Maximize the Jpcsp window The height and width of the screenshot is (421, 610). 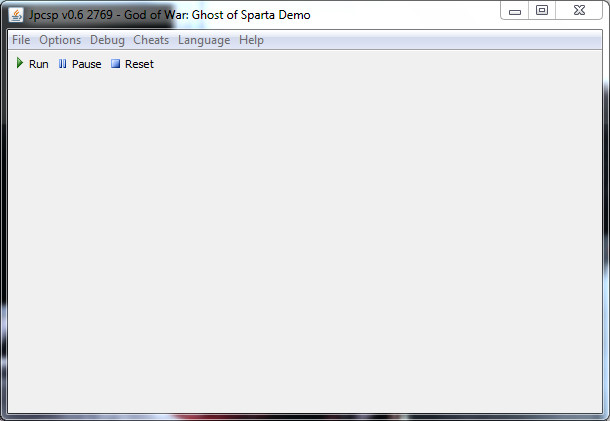542,11
